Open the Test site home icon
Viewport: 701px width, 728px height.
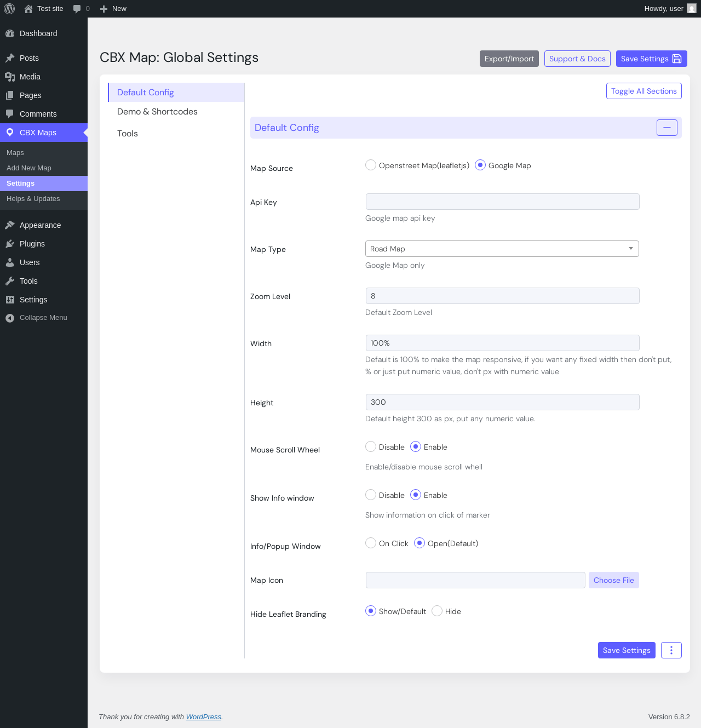(28, 9)
